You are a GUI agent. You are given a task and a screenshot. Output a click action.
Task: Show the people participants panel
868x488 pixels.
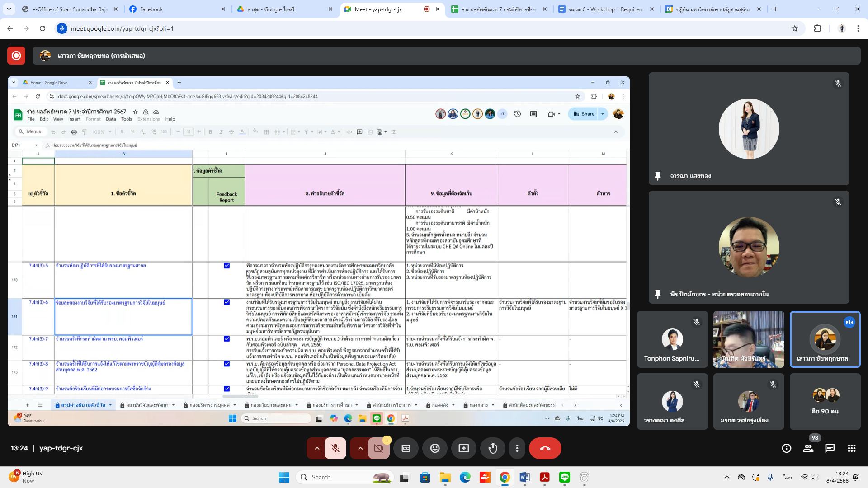(x=808, y=448)
